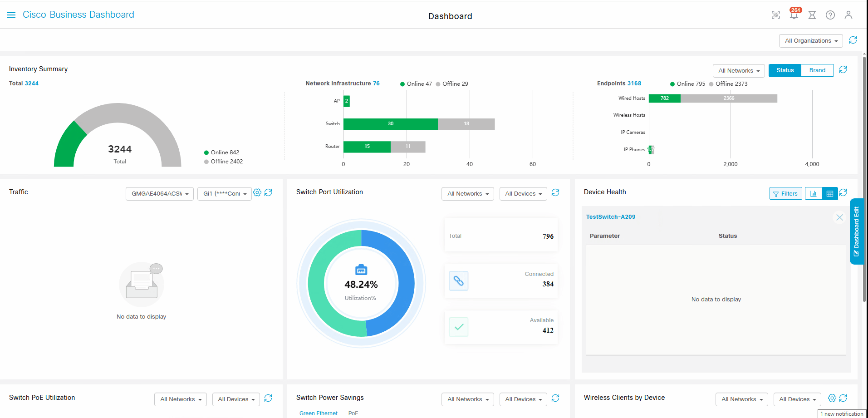Viewport: 868px width, 418px height.
Task: Open the job center hourglass icon
Action: point(812,15)
